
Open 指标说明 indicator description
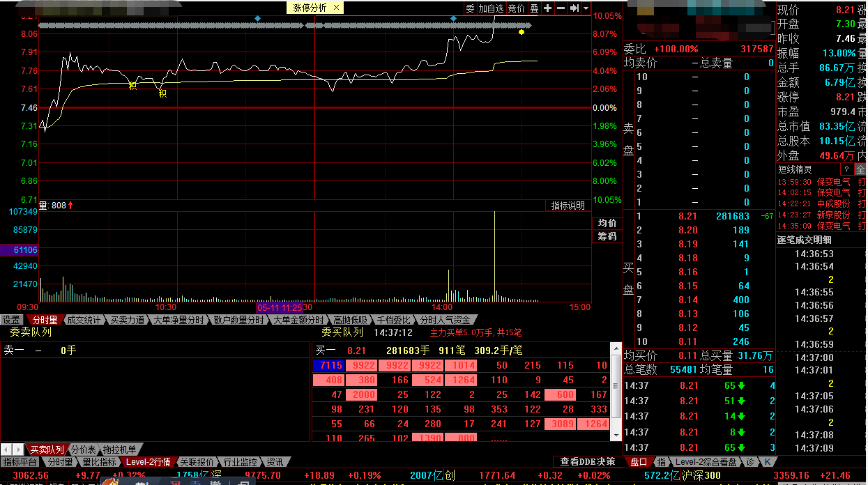[x=568, y=206]
